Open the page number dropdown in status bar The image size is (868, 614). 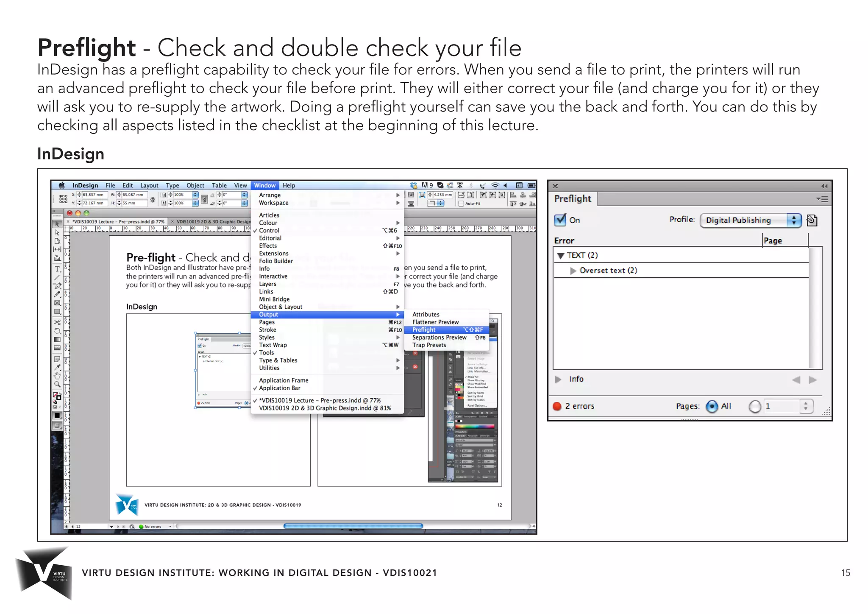coord(111,527)
